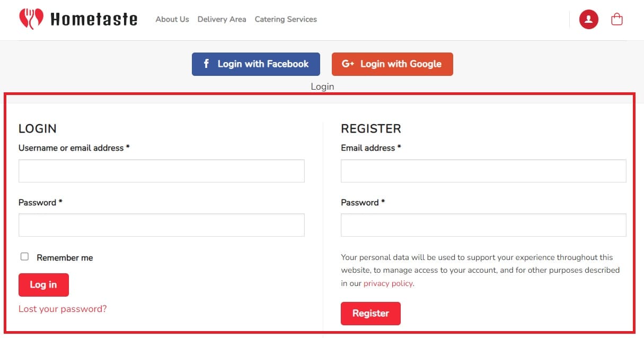The image size is (644, 338).
Task: Click the red Register button
Action: coord(370,313)
